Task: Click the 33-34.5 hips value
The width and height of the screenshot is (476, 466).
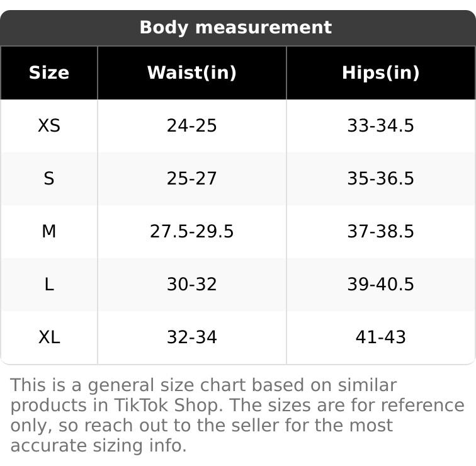Action: (380, 126)
